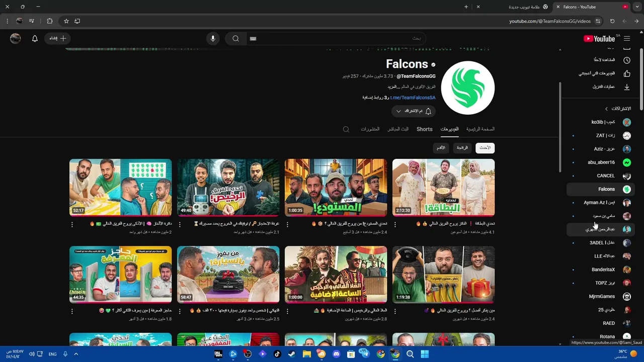Viewport: 644px width, 362px height.
Task: Focus the YouTube search box
Action: coord(336,39)
